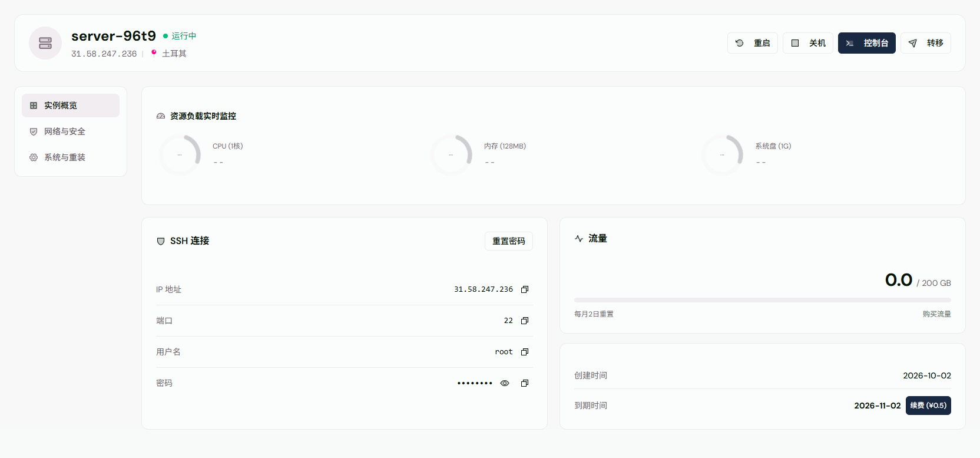This screenshot has width=980, height=458.
Task: Click the 每月2日重置 text
Action: click(x=594, y=314)
